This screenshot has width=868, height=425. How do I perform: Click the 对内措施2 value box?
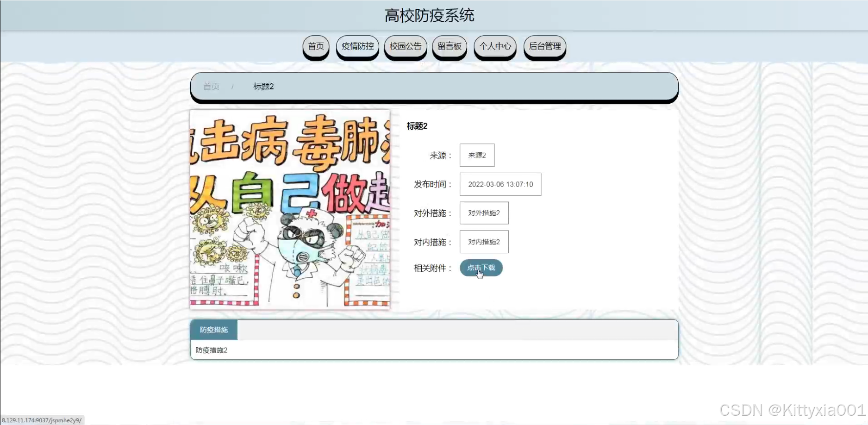[484, 242]
